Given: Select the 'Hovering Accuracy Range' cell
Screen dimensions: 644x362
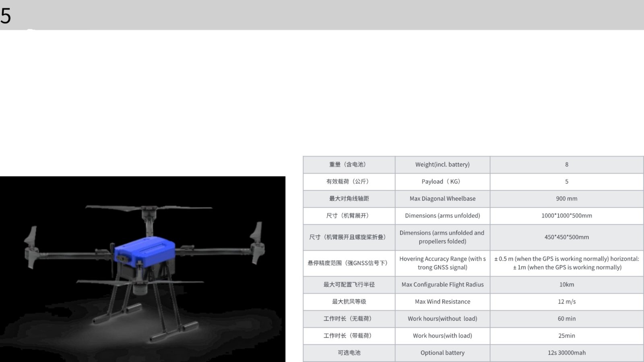Looking at the screenshot, I should (442, 263).
